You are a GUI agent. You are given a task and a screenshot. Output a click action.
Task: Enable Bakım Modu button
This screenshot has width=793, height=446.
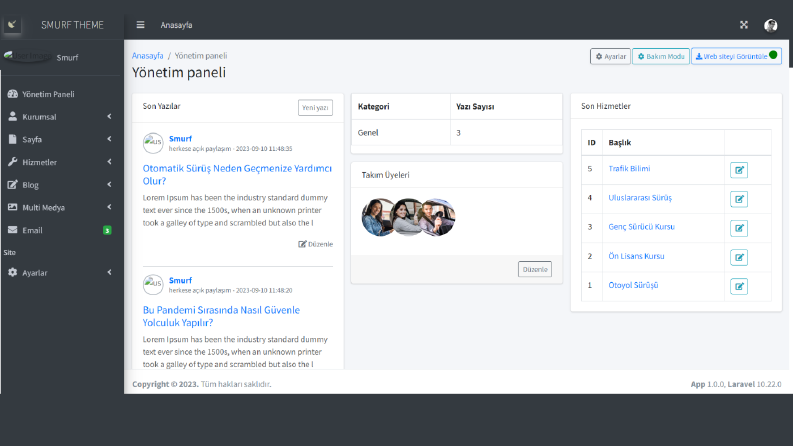660,56
